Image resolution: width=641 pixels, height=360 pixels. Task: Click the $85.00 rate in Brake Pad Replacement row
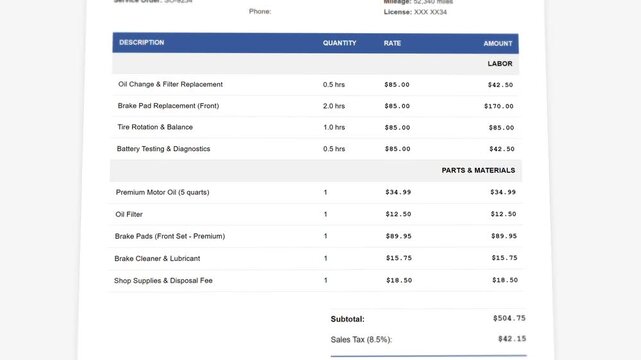coord(397,106)
